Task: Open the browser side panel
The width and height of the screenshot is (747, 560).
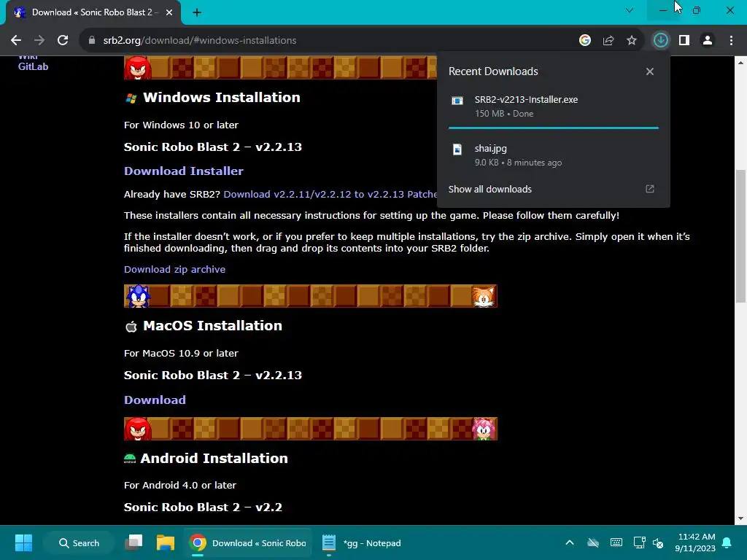Action: pos(684,41)
